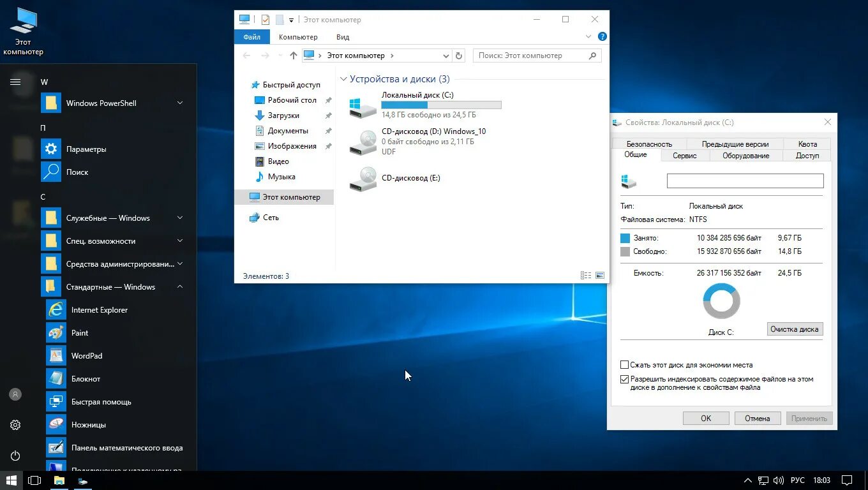Viewport: 868px width, 490px height.
Task: Open the Доступ tab
Action: [807, 156]
